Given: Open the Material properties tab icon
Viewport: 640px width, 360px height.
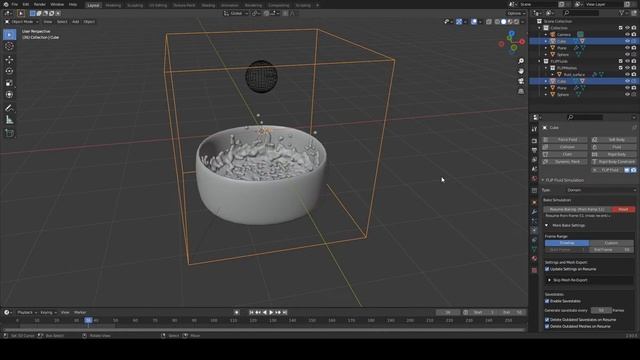Looking at the screenshot, I should tap(534, 258).
